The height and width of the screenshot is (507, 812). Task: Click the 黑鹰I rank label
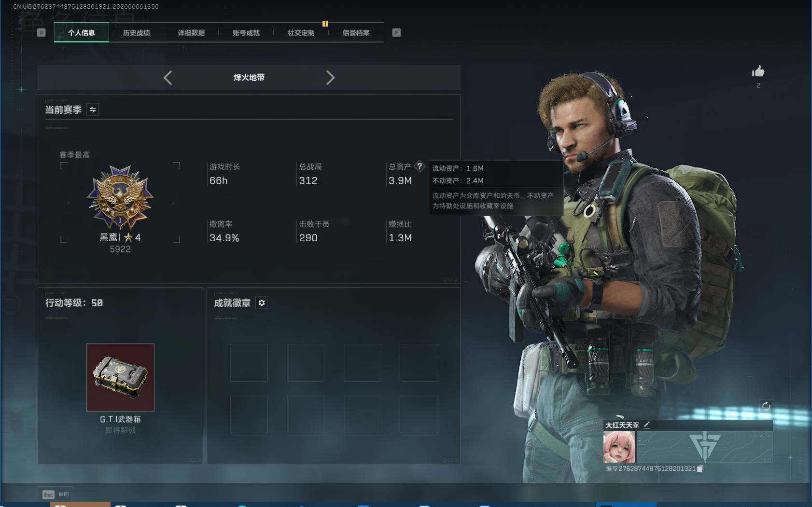click(110, 237)
